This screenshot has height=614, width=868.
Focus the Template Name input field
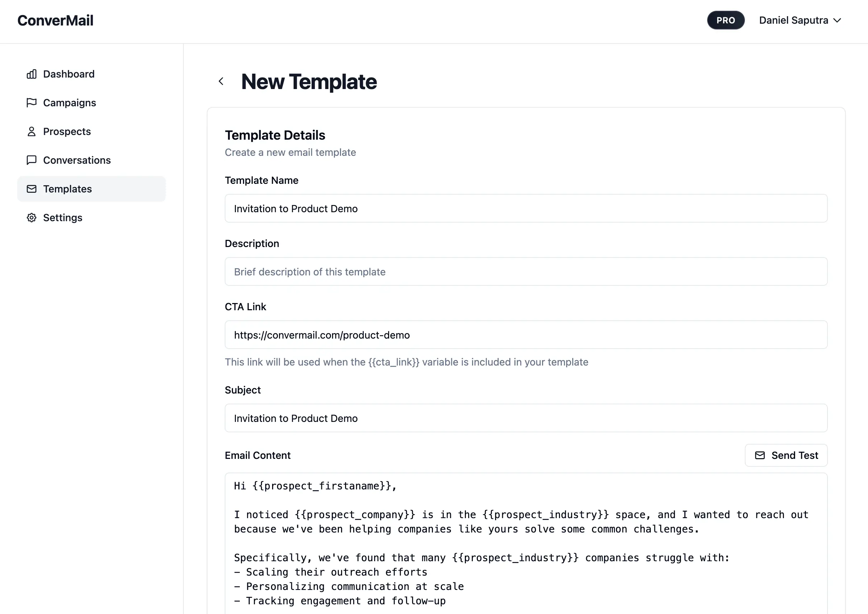(x=526, y=208)
